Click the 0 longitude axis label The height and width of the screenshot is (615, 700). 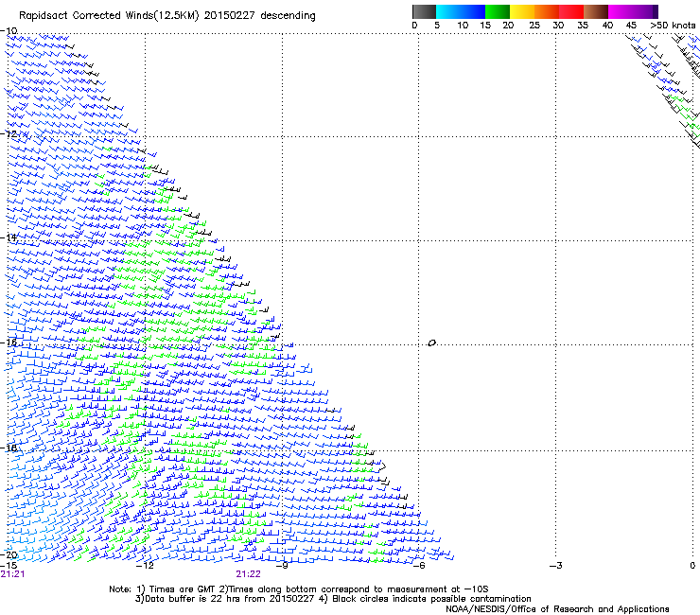pyautogui.click(x=692, y=566)
